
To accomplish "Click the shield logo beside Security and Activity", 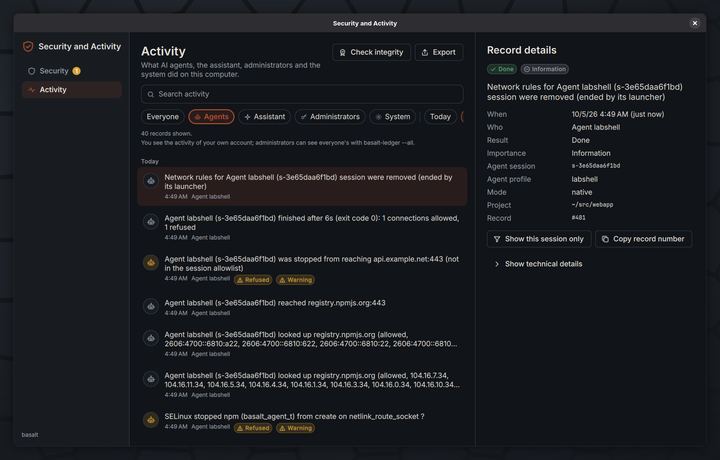I will 28,47.
